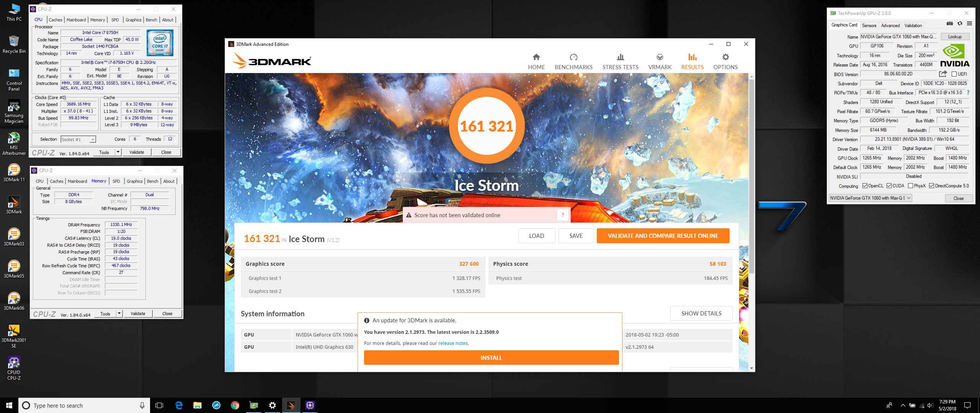
Task: Click the Tools button in lower CPU-Z window
Action: point(105,314)
